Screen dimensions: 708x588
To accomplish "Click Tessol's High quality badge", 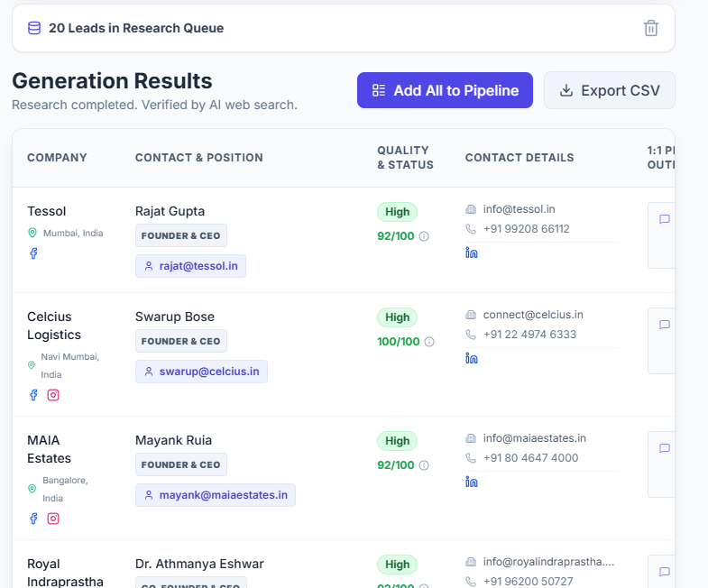I will [x=398, y=212].
